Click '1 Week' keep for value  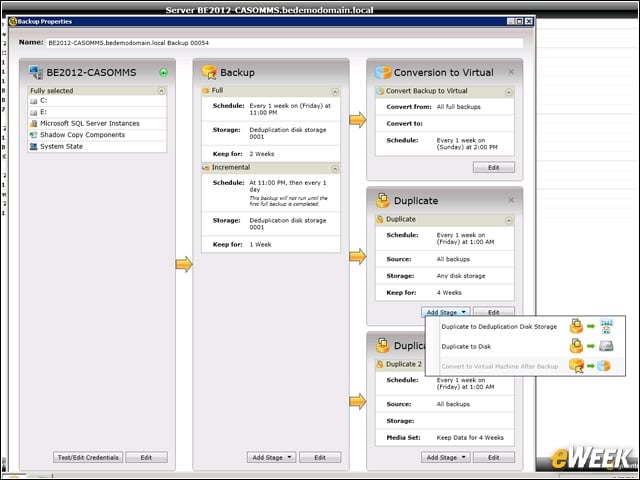260,244
